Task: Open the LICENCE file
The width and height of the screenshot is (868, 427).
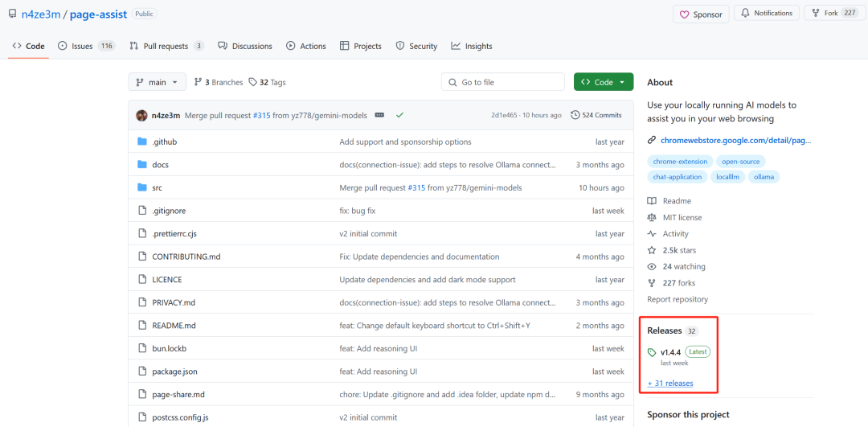Action: point(167,280)
